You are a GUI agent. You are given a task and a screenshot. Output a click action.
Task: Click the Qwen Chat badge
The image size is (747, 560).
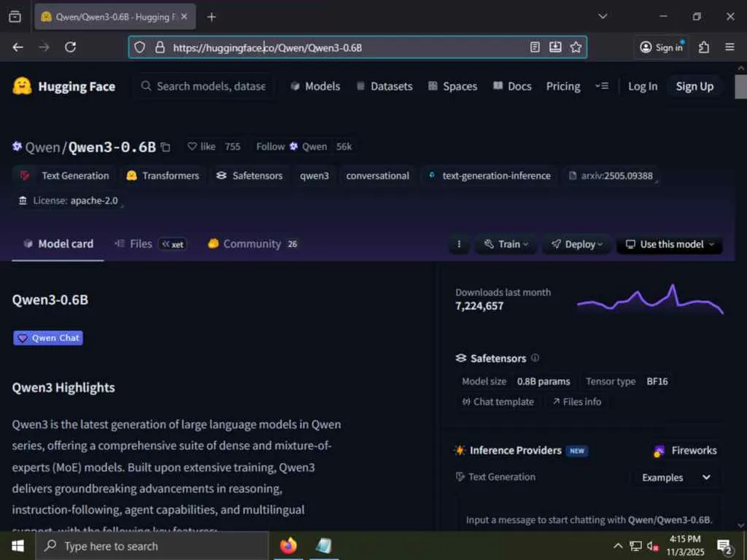point(48,338)
